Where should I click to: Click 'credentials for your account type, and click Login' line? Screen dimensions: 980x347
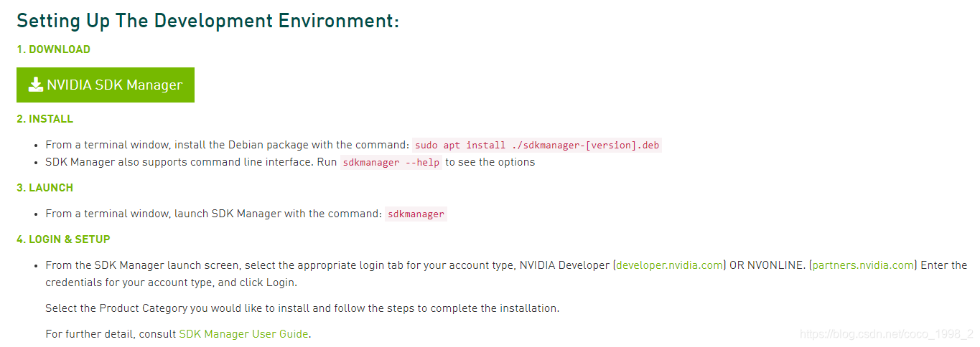pyautogui.click(x=171, y=282)
